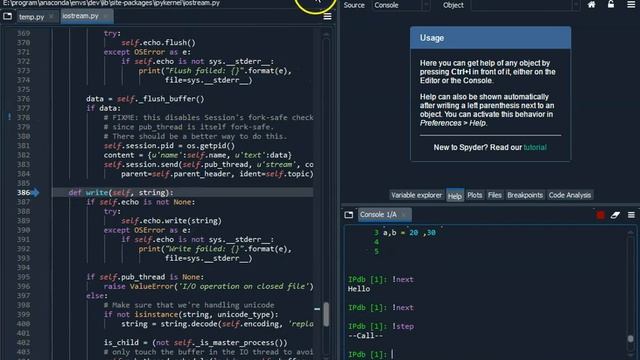The image size is (640, 360).
Task: Open the Variable explorer pane tab
Action: coord(416,195)
